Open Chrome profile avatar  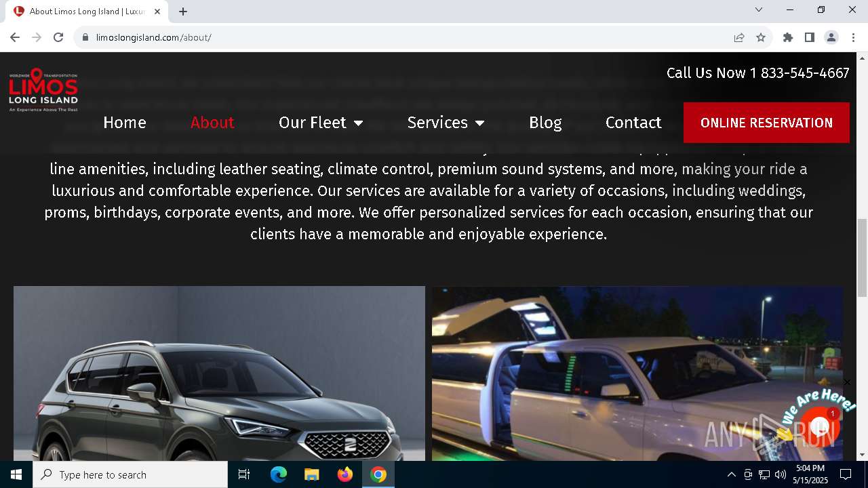pyautogui.click(x=831, y=37)
